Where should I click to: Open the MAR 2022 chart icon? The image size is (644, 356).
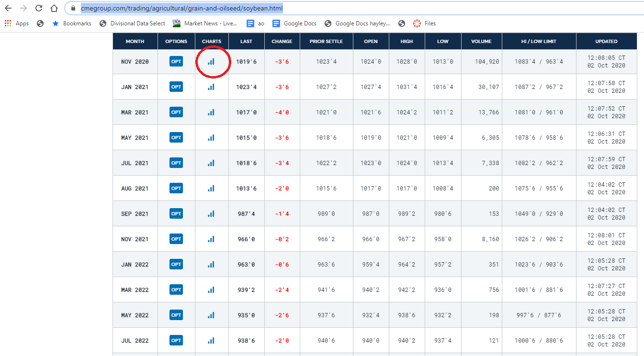click(x=211, y=290)
